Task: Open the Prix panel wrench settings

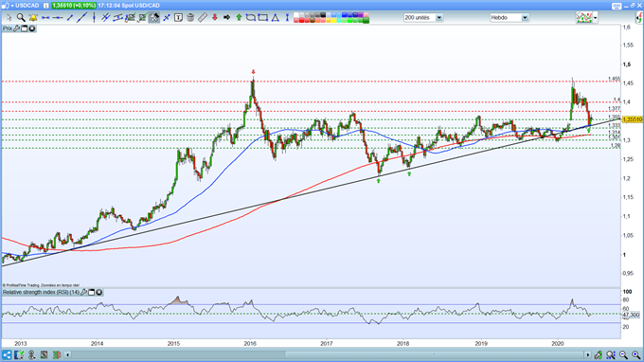Action: pos(16,28)
